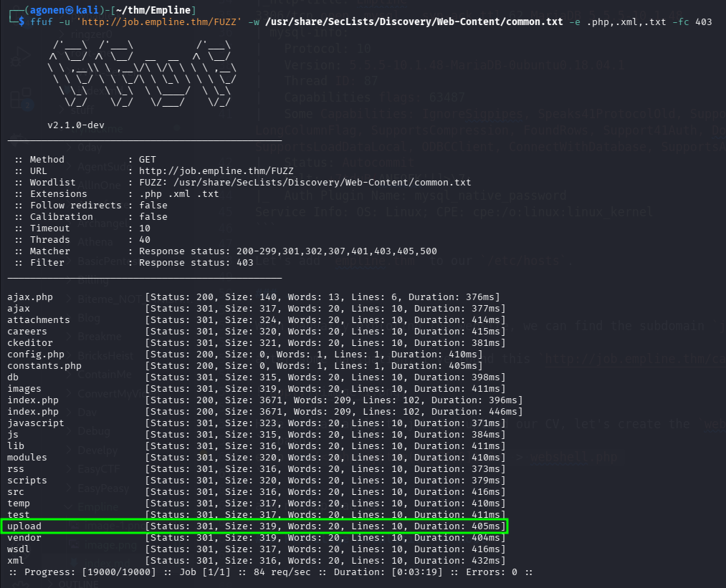The height and width of the screenshot is (588, 726).
Task: Click the vendor directory result
Action: [24, 538]
